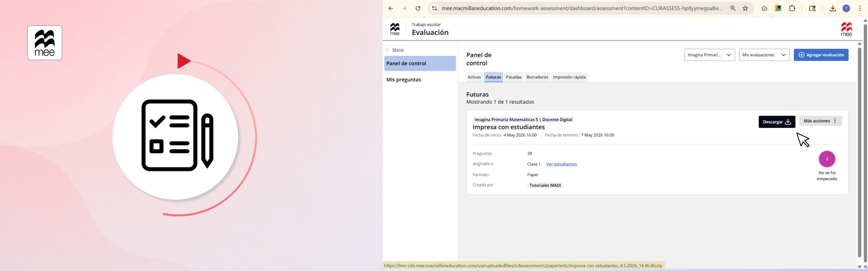This screenshot has height=271, width=868.
Task: Click the 'Evaluación' page heading
Action: coord(430,33)
